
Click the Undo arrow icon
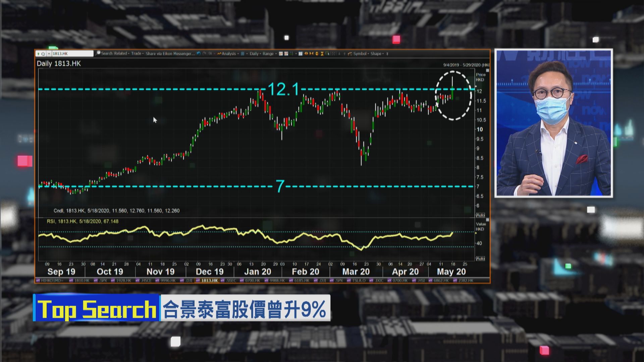coord(199,53)
